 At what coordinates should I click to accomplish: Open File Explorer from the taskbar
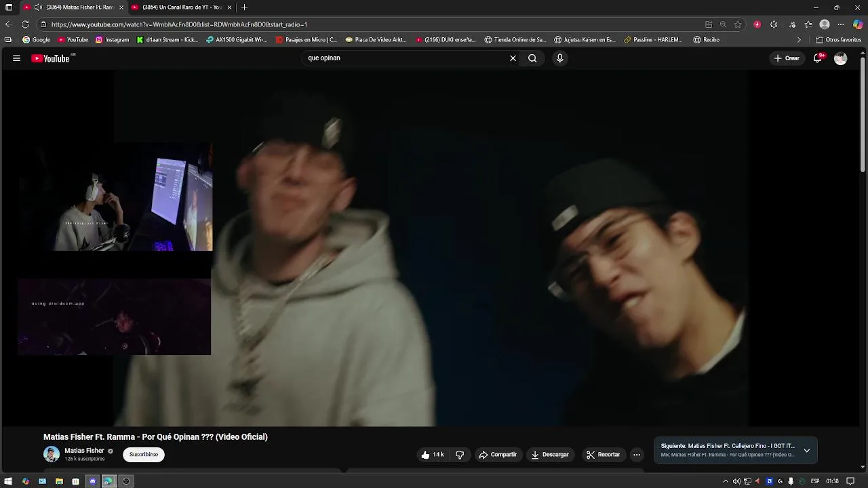tap(59, 481)
